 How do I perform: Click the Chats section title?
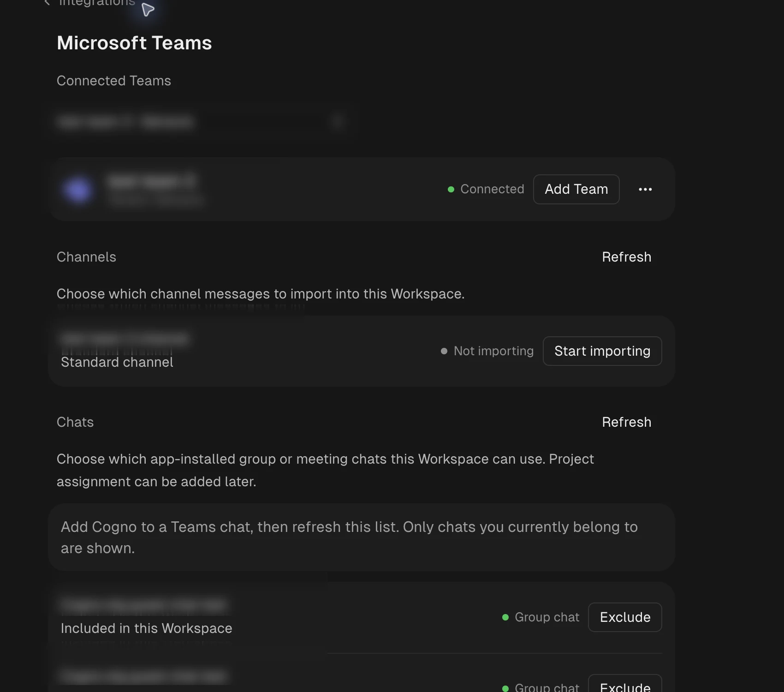pyautogui.click(x=75, y=422)
